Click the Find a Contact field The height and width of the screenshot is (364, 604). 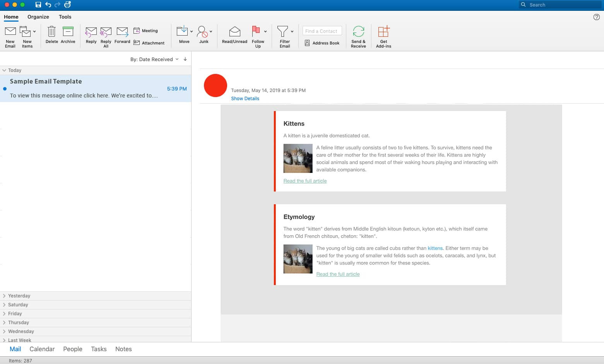322,31
